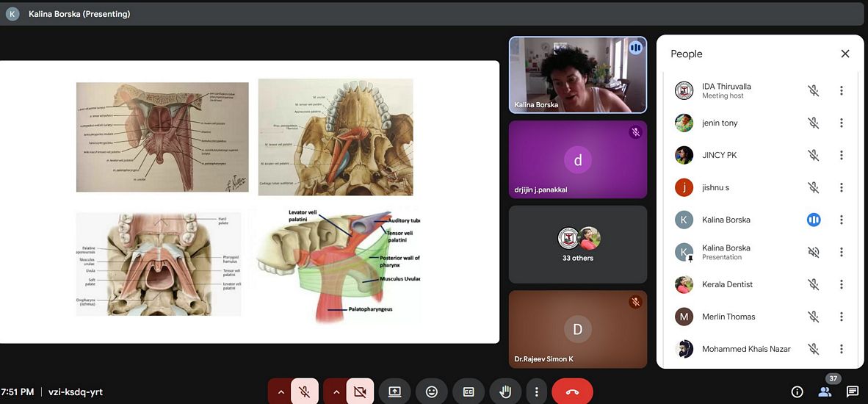This screenshot has width=868, height=404.
Task: Click Kerala Dentist's avatar photo
Action: (x=684, y=284)
